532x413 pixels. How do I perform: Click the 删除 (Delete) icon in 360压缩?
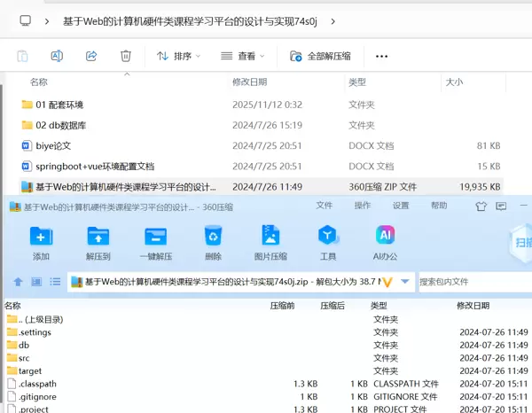(213, 241)
